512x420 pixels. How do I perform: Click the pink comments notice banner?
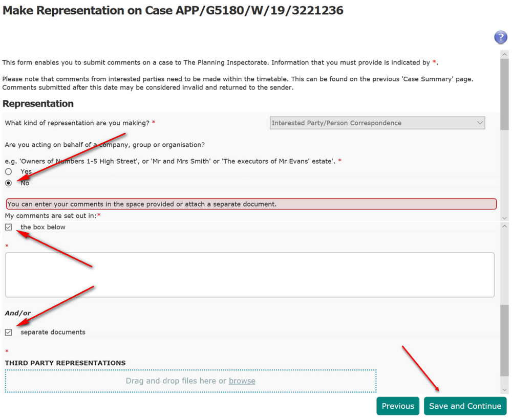251,204
